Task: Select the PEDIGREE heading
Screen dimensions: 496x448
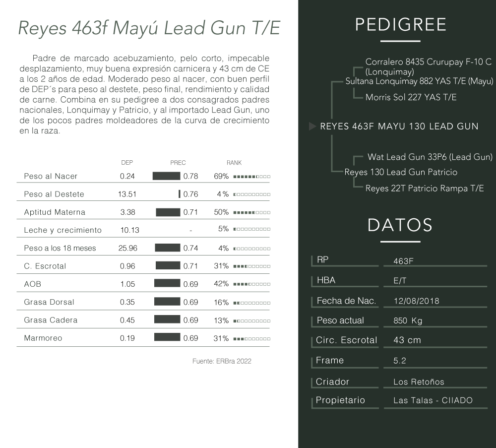Action: pyautogui.click(x=400, y=25)
